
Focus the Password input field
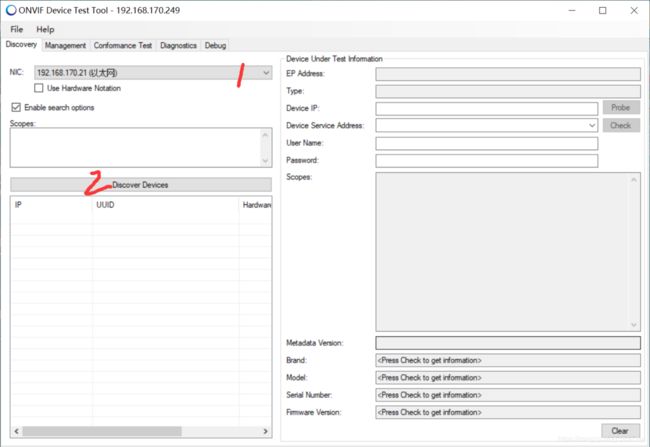pos(487,161)
